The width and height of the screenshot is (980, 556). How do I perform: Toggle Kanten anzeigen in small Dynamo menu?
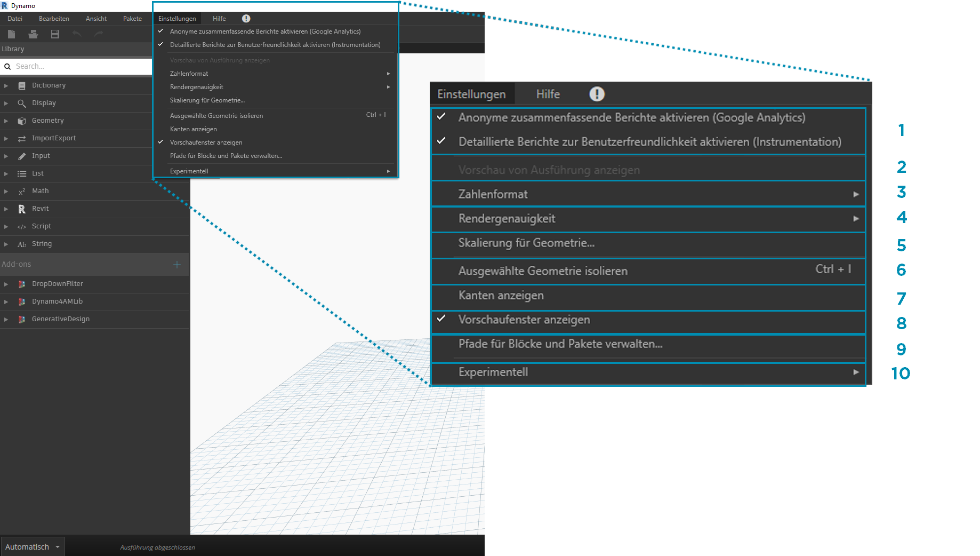click(276, 129)
